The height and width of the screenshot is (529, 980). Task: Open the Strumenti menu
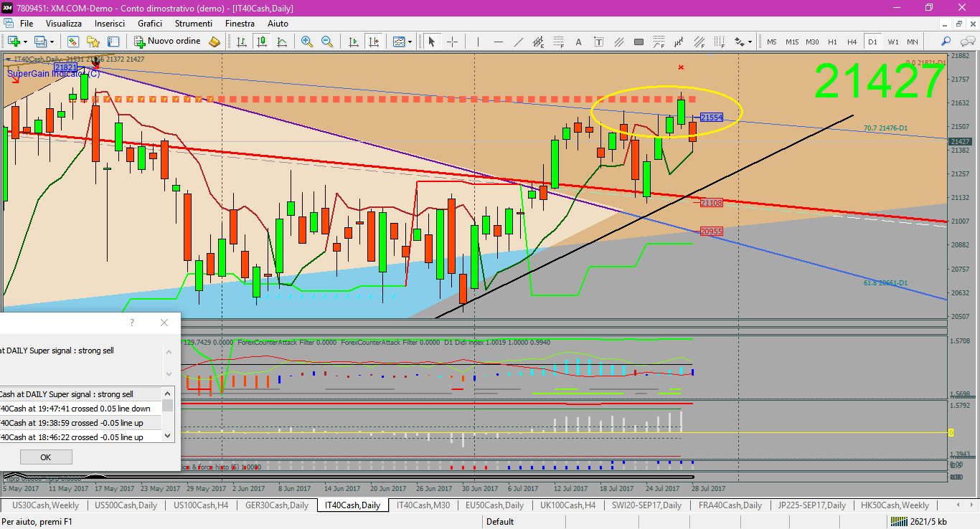[194, 24]
